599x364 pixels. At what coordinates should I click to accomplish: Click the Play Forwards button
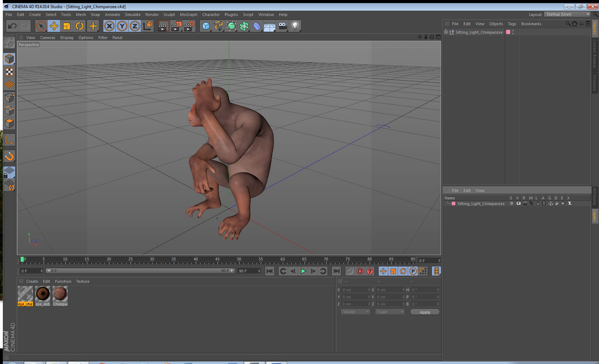(x=303, y=271)
